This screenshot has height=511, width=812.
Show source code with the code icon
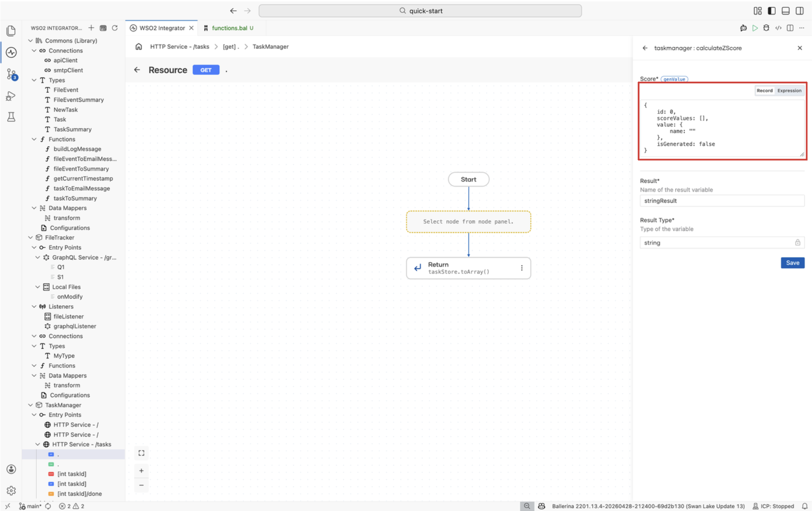tap(778, 28)
